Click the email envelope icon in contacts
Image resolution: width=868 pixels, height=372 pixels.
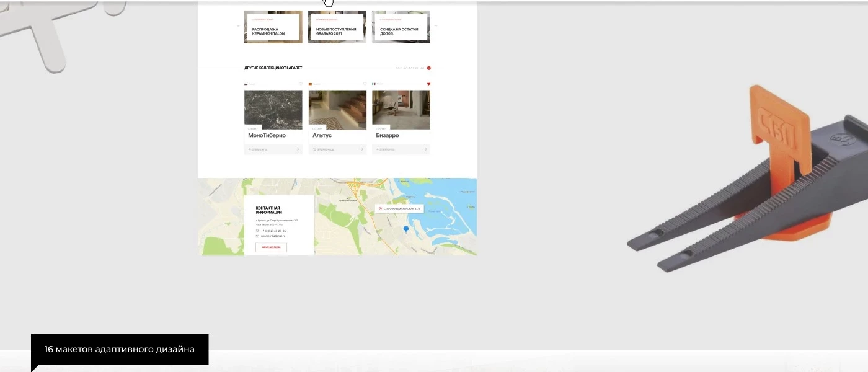point(257,236)
